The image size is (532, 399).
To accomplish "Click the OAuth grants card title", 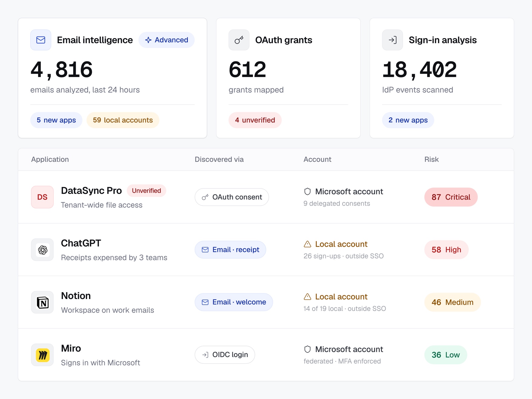I will point(284,40).
